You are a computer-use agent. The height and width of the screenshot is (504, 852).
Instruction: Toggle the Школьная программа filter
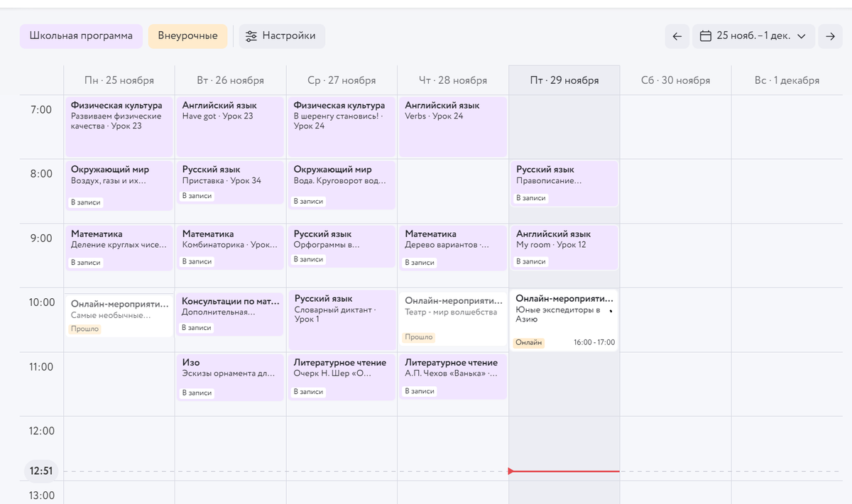pos(81,36)
